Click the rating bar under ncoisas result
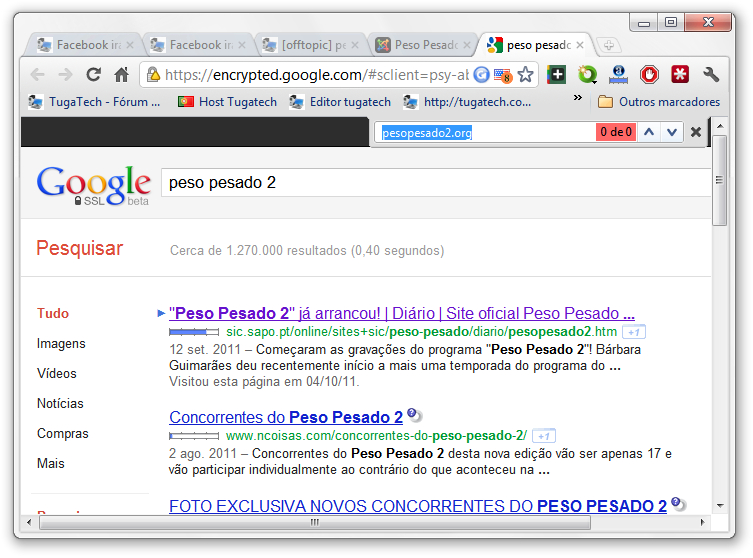The image size is (753, 558). [x=194, y=436]
